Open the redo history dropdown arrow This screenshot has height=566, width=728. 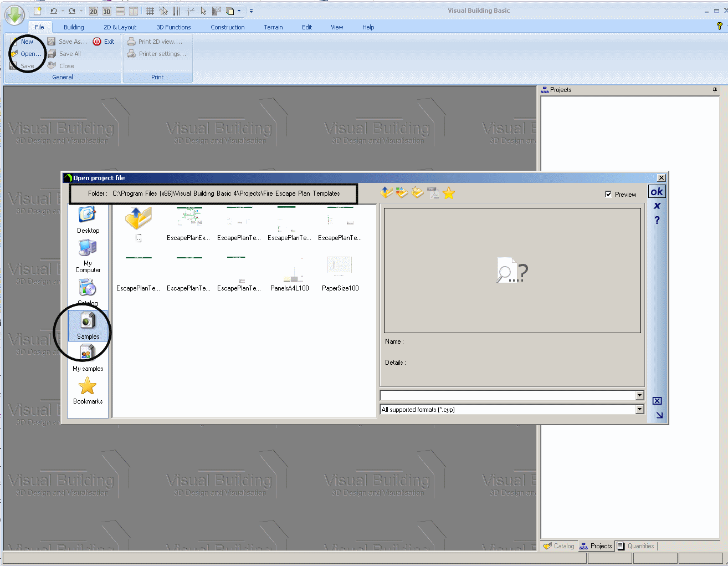tap(81, 11)
